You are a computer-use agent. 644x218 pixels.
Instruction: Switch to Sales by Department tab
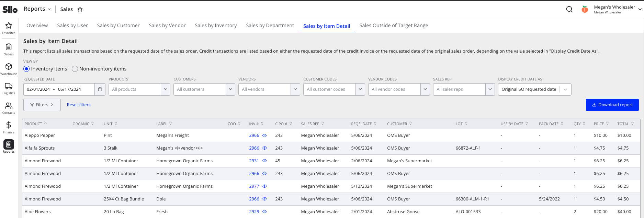click(270, 25)
